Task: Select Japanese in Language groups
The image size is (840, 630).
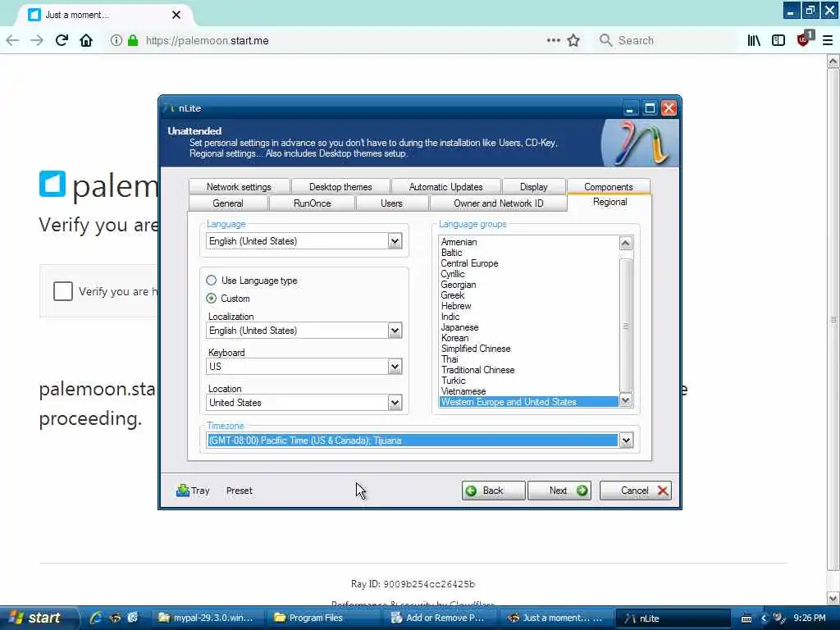Action: pyautogui.click(x=459, y=327)
